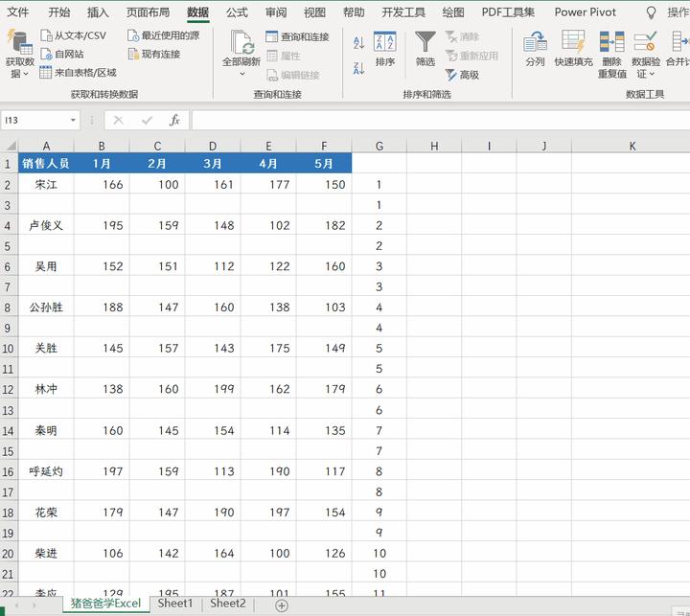Select the cell containing 宋江

(46, 184)
